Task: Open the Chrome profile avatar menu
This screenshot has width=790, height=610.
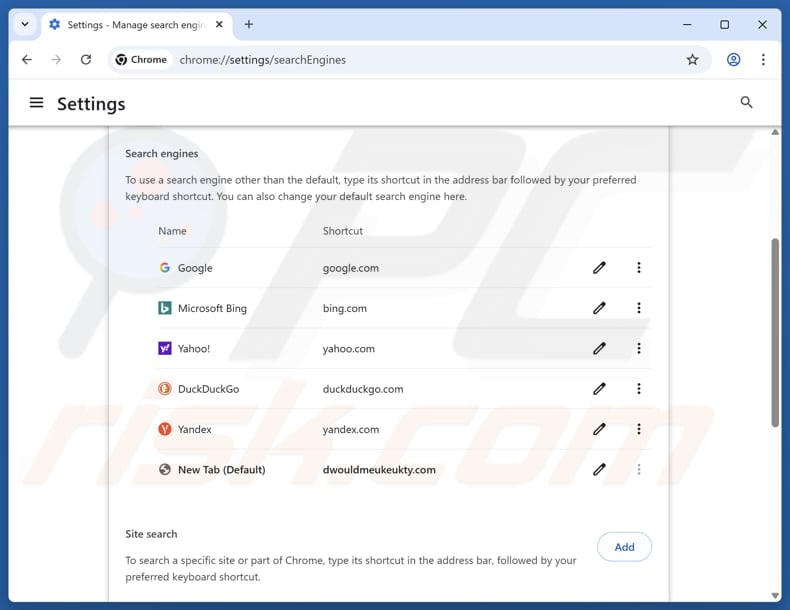Action: [734, 59]
